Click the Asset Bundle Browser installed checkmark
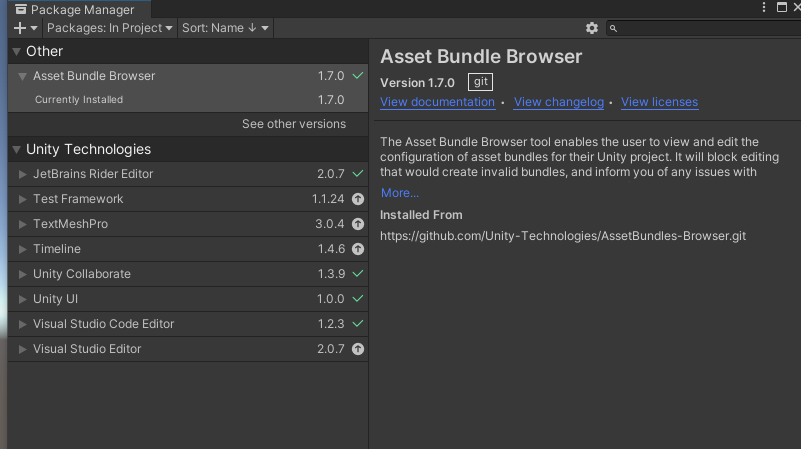The width and height of the screenshot is (801, 449). click(x=358, y=76)
